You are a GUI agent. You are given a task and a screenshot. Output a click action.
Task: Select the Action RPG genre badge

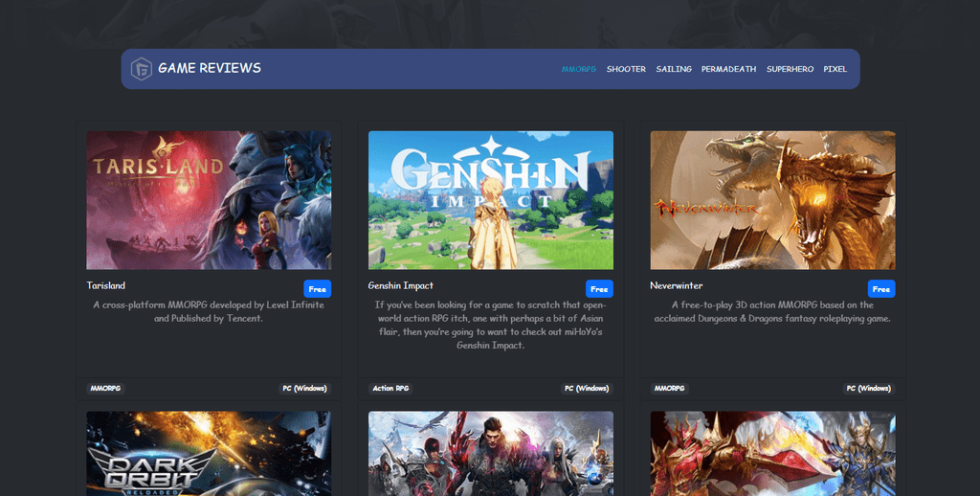pyautogui.click(x=390, y=389)
